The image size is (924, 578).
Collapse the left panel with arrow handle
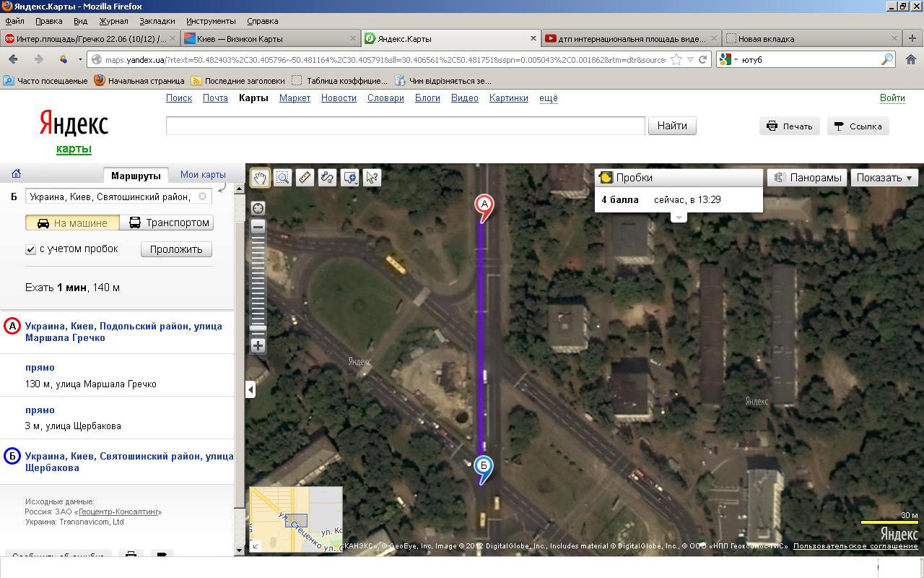click(250, 389)
